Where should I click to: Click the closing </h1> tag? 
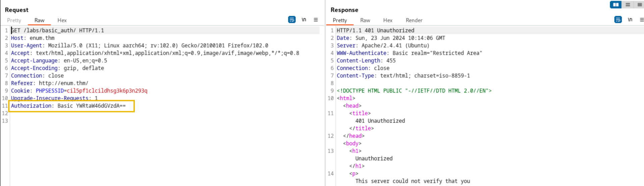357,166
